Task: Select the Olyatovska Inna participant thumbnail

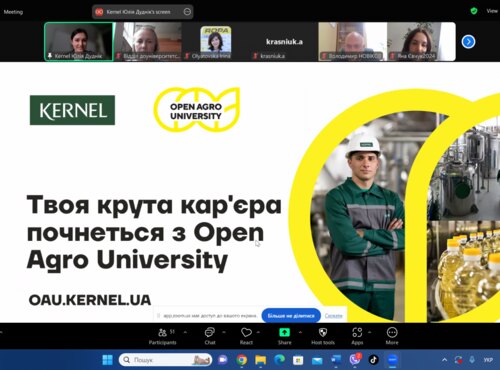Action: (216, 42)
